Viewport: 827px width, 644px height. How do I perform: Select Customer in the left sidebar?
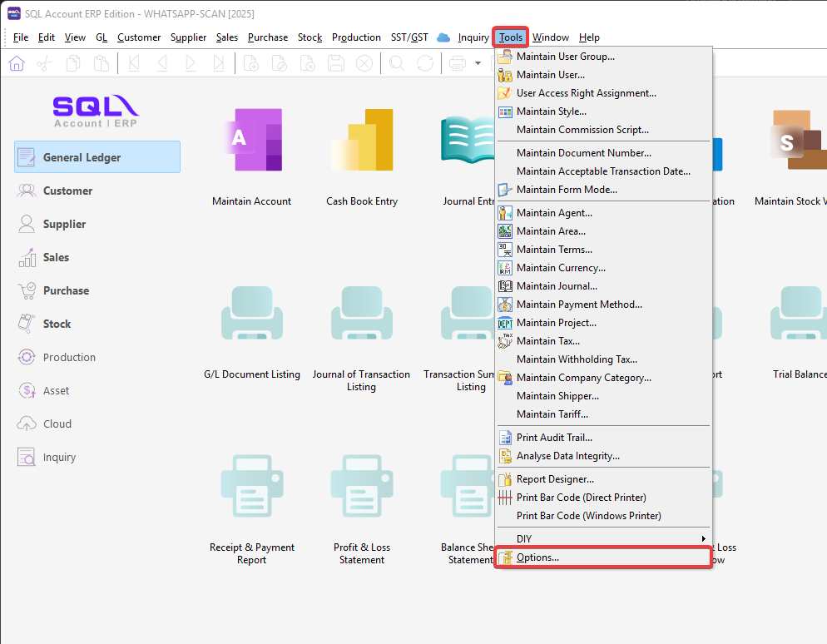point(67,191)
